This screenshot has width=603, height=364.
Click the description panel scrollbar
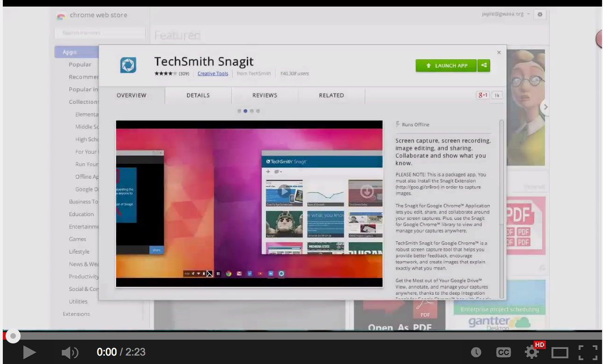502,209
